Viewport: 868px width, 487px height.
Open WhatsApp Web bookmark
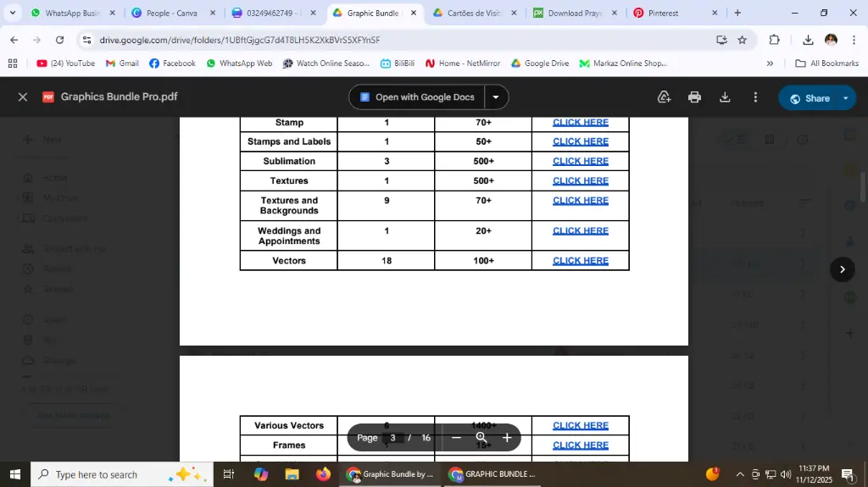[239, 64]
